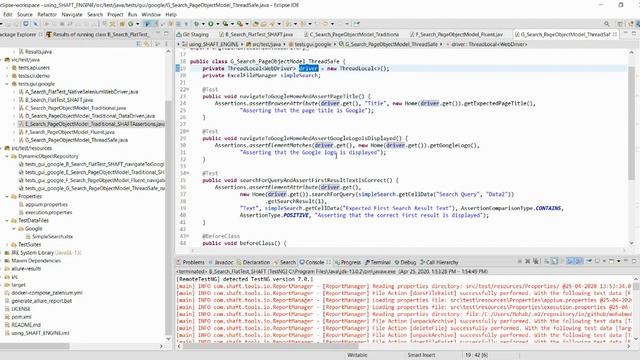This screenshot has height=360, width=640.
Task: Open the Terminal tab in bottom panel
Action: (378, 262)
